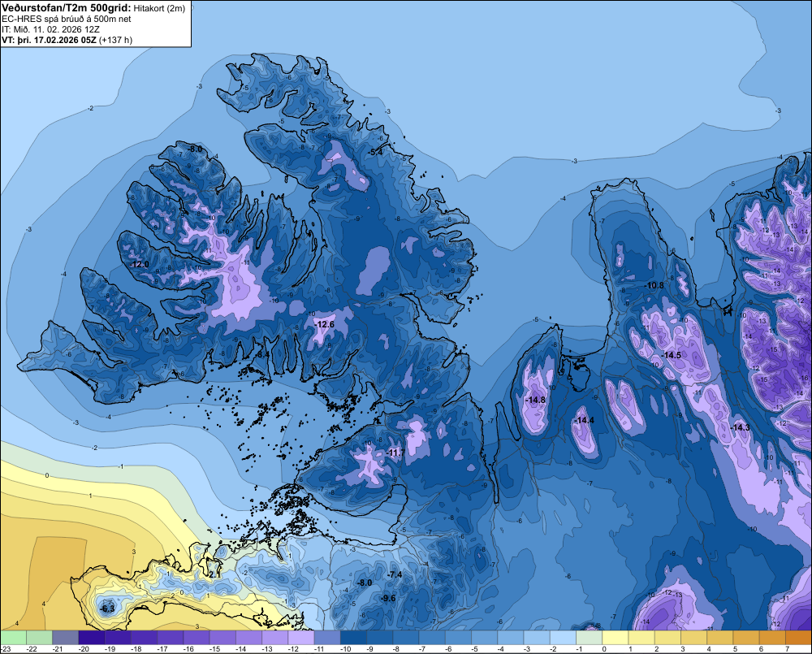Click the light green -23 legend swatch
Screen dimensions: 812x654
(13, 638)
